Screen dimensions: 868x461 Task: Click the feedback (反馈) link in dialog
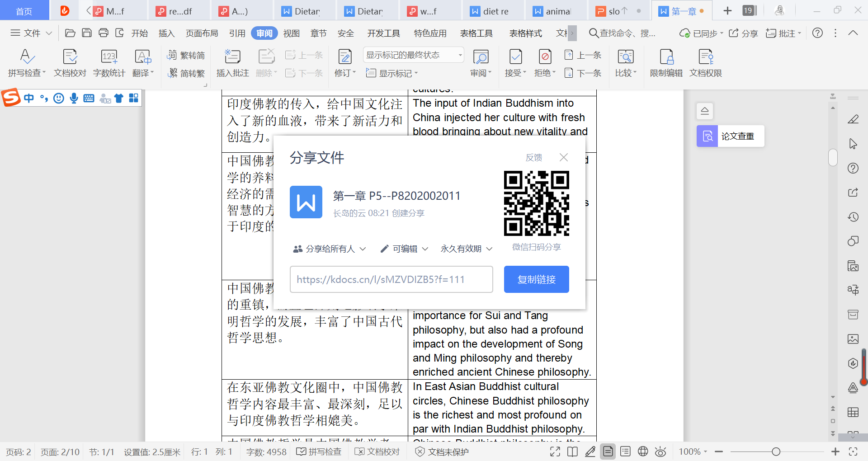point(533,158)
